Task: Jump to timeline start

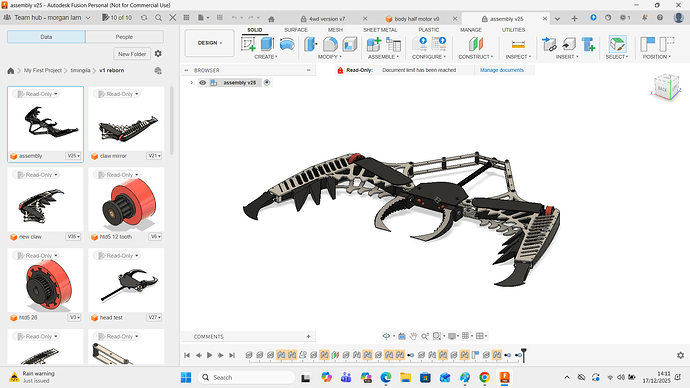Action: pyautogui.click(x=187, y=355)
